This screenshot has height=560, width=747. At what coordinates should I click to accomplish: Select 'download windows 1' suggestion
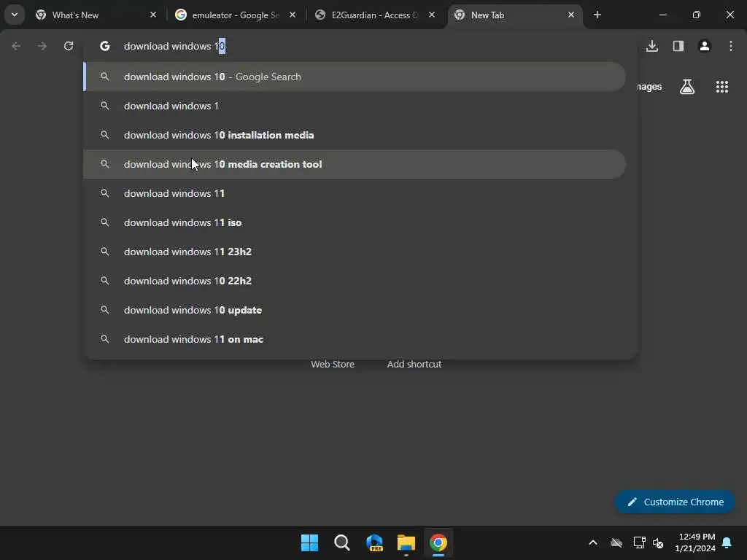355,106
